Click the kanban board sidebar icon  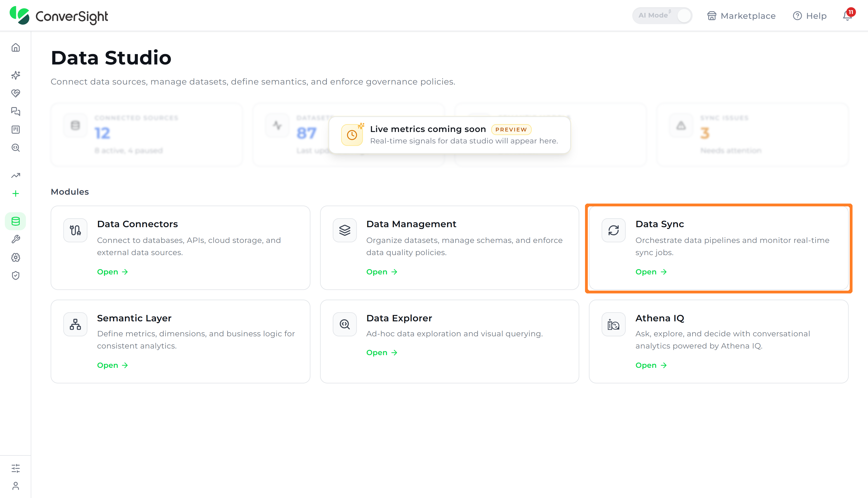pyautogui.click(x=16, y=130)
